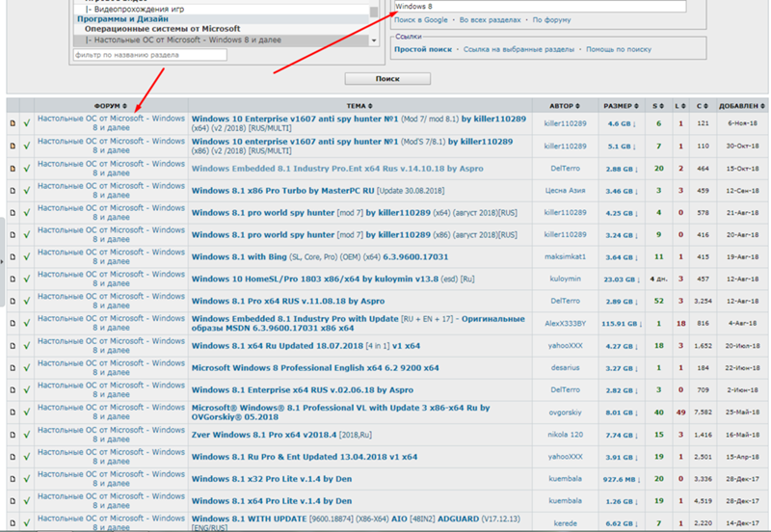Sort results by ФОРУМ column
Screen dimensions: 771x532
[111, 106]
